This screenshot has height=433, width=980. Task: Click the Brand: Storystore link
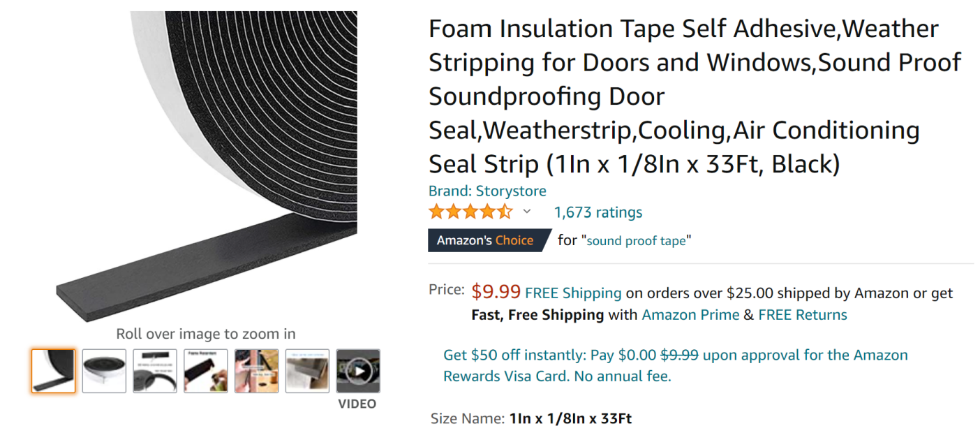coord(487,191)
